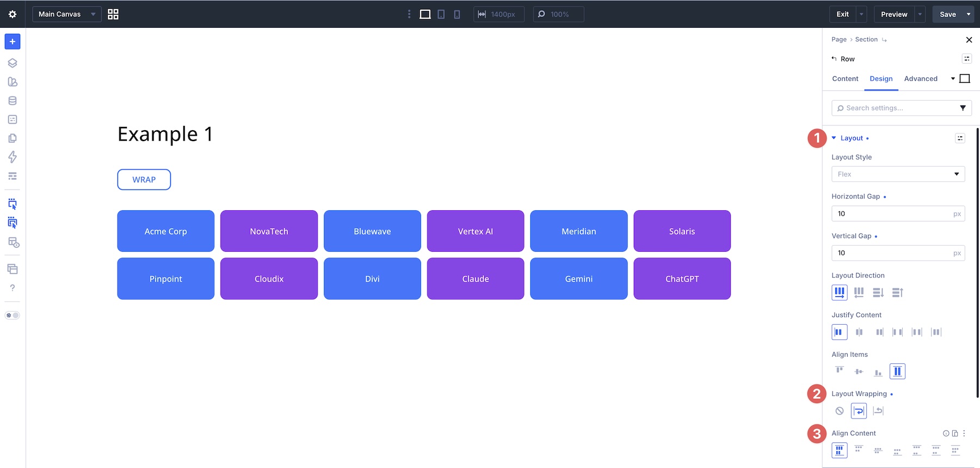
Task: Click the Vertex AI card
Action: tap(475, 232)
